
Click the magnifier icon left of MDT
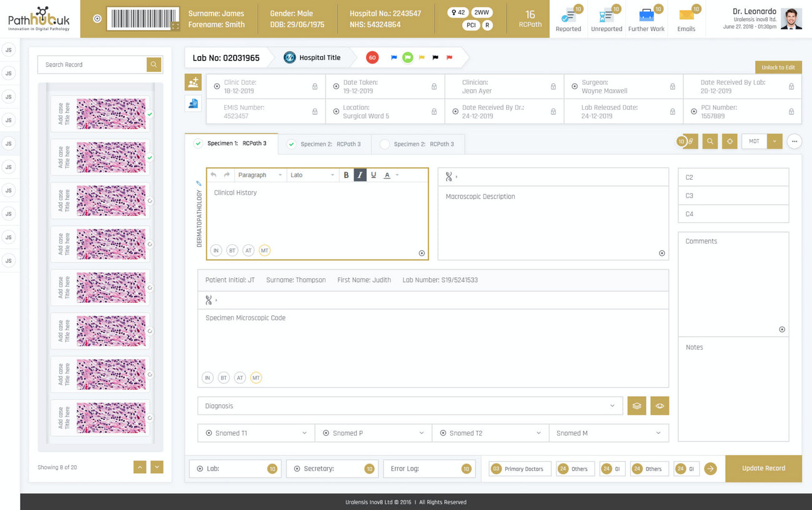pyautogui.click(x=710, y=142)
